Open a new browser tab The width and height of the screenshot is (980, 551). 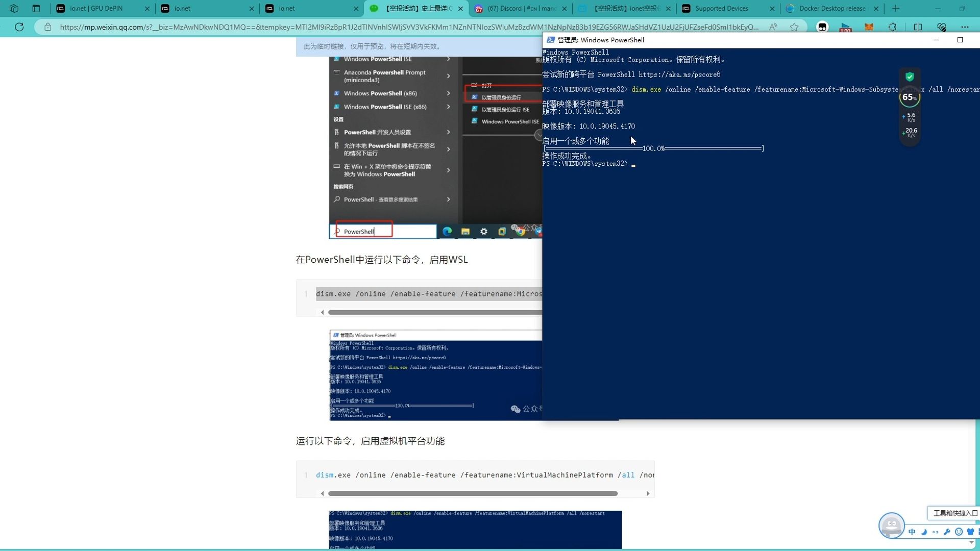(896, 8)
